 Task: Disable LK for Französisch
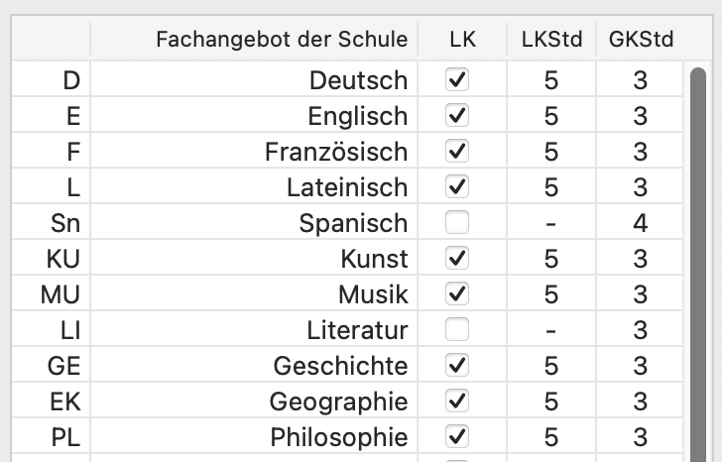pyautogui.click(x=455, y=152)
